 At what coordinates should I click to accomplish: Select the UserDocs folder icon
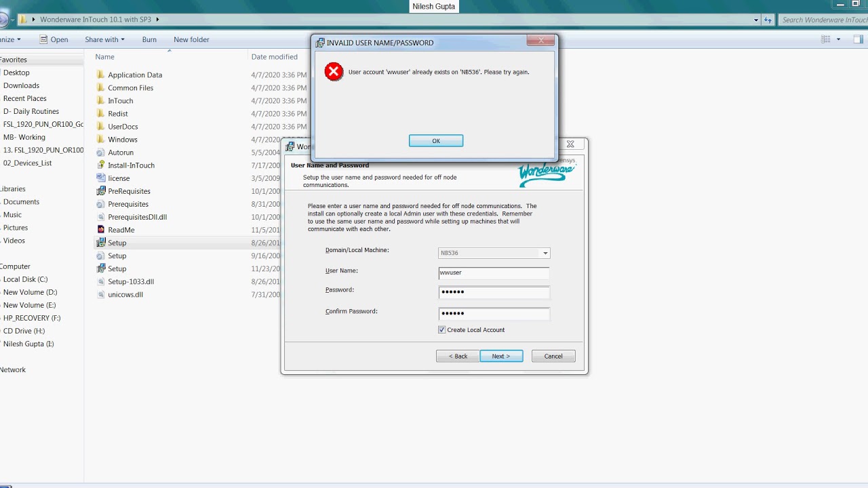pos(100,126)
